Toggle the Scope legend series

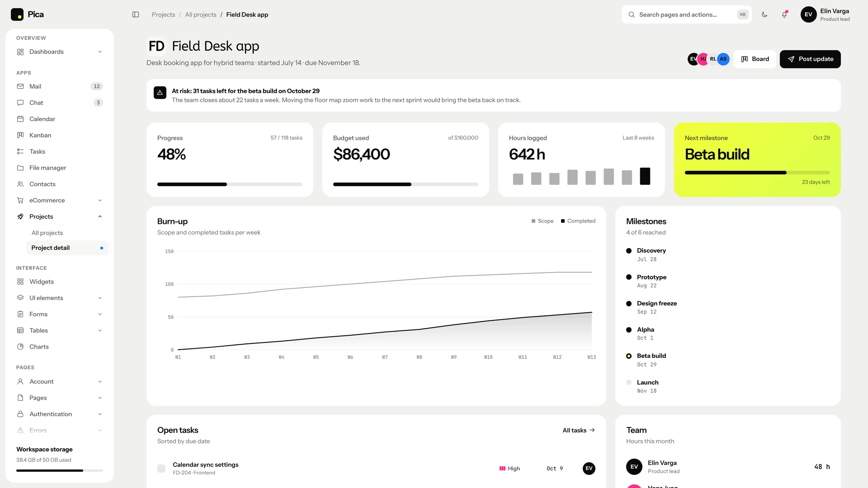pyautogui.click(x=542, y=221)
